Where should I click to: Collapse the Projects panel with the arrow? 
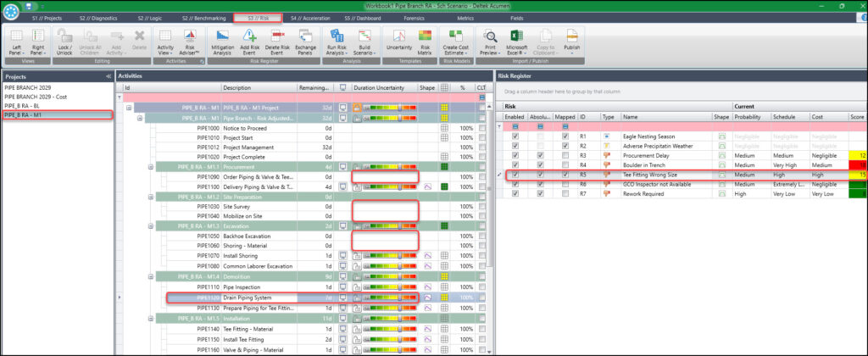tap(108, 76)
